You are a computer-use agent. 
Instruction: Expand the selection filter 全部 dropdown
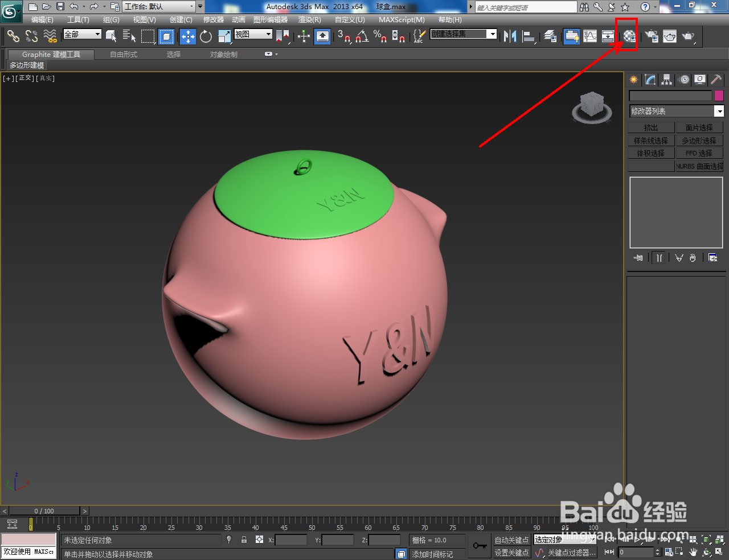pyautogui.click(x=96, y=34)
